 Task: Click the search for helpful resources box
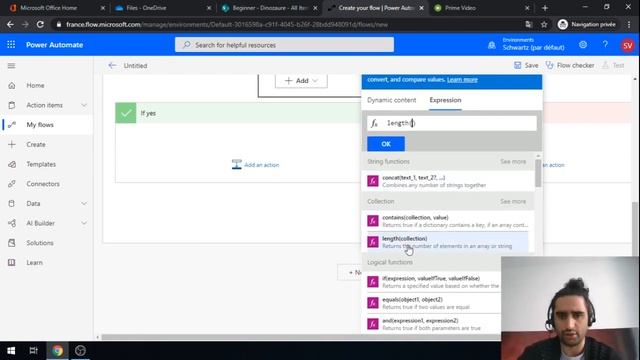click(x=284, y=45)
